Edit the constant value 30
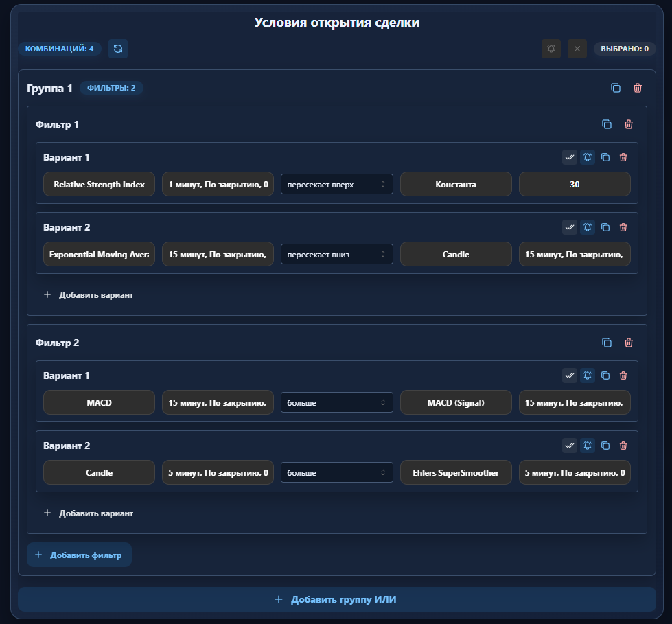This screenshot has width=672, height=624. click(575, 184)
